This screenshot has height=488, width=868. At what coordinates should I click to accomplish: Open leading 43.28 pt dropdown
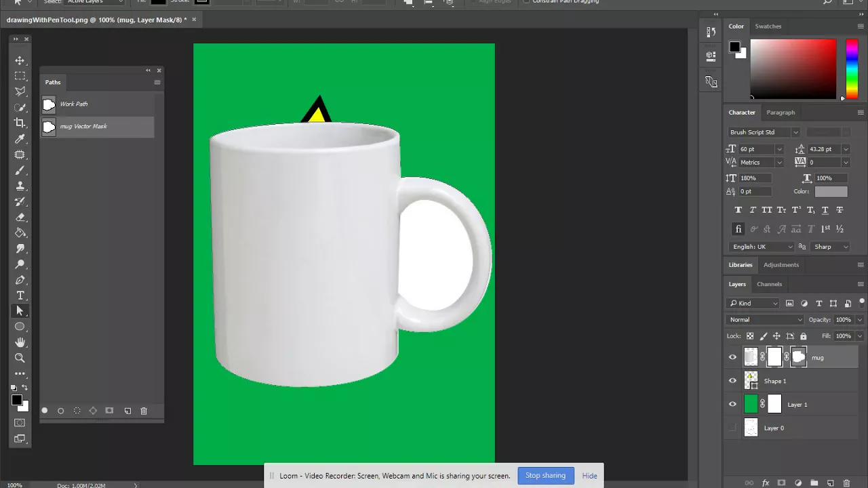[845, 149]
